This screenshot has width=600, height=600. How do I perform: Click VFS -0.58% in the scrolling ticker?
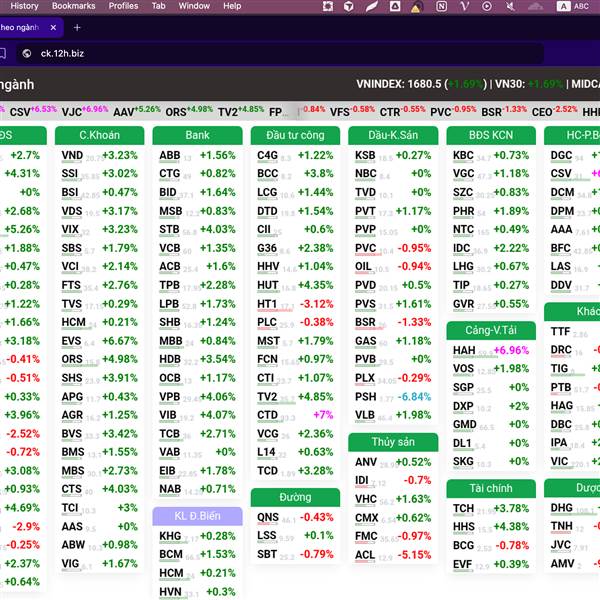(x=352, y=111)
